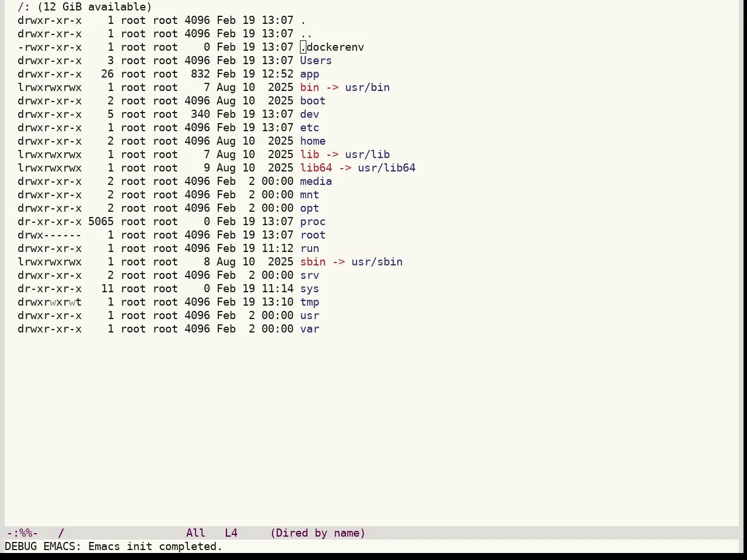747x560 pixels.
Task: Click size '340' in dev row
Action: tap(200, 114)
